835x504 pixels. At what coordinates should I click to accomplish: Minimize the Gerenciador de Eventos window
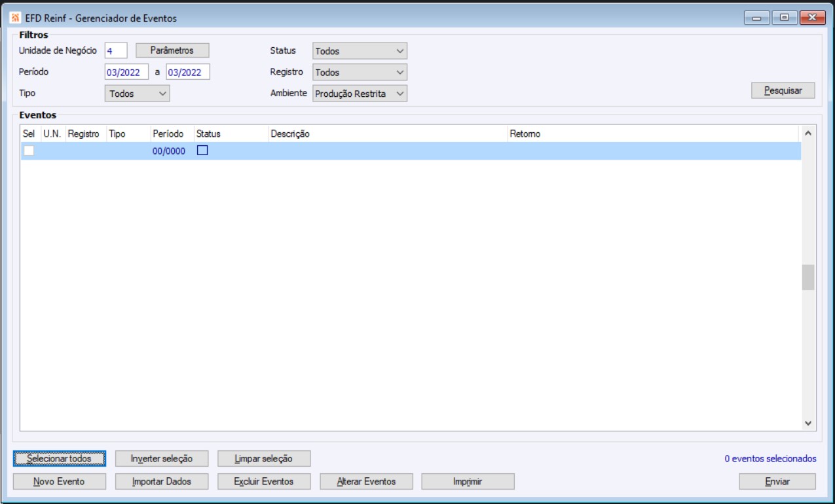757,18
